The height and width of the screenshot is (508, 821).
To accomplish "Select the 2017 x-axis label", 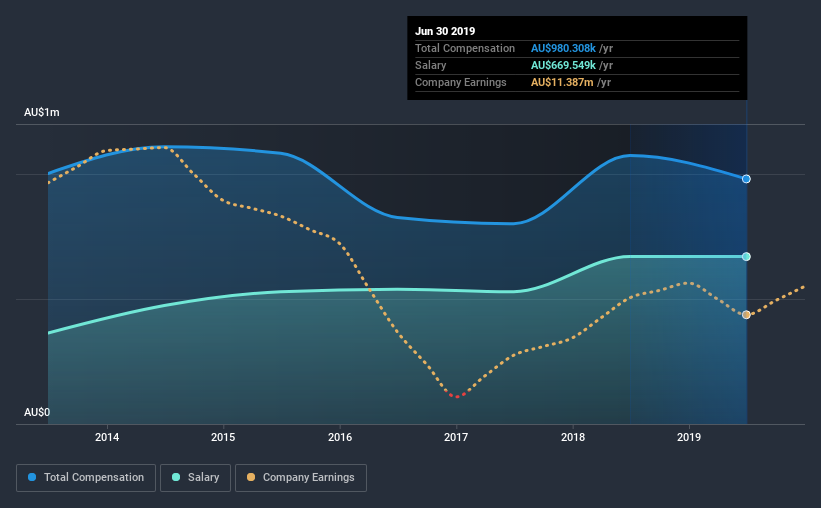I will click(x=456, y=437).
